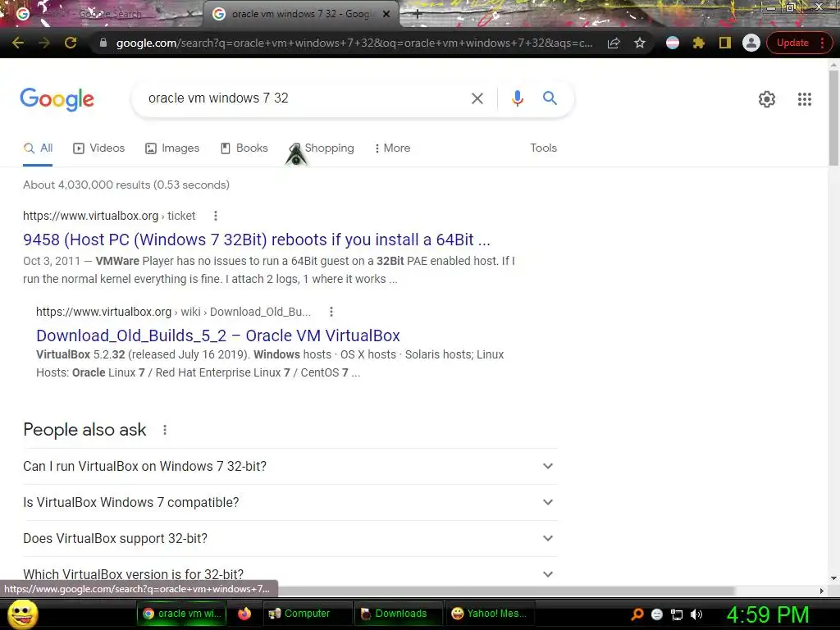Click the network tray icon

coord(677,614)
